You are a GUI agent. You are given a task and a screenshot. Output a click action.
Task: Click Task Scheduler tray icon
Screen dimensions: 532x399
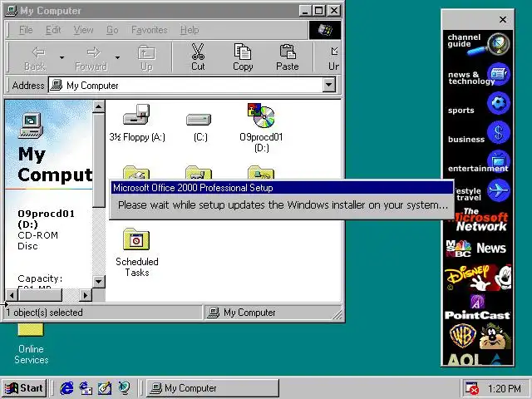point(471,388)
